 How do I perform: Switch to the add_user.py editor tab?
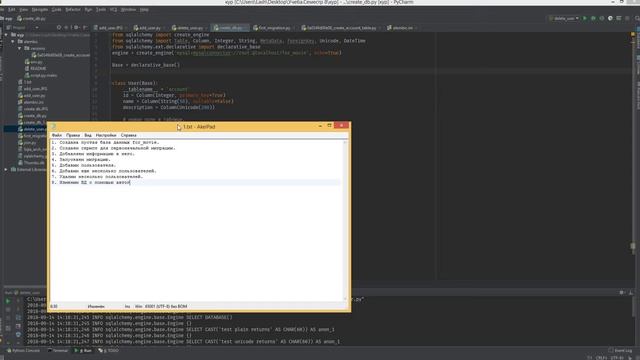point(149,28)
